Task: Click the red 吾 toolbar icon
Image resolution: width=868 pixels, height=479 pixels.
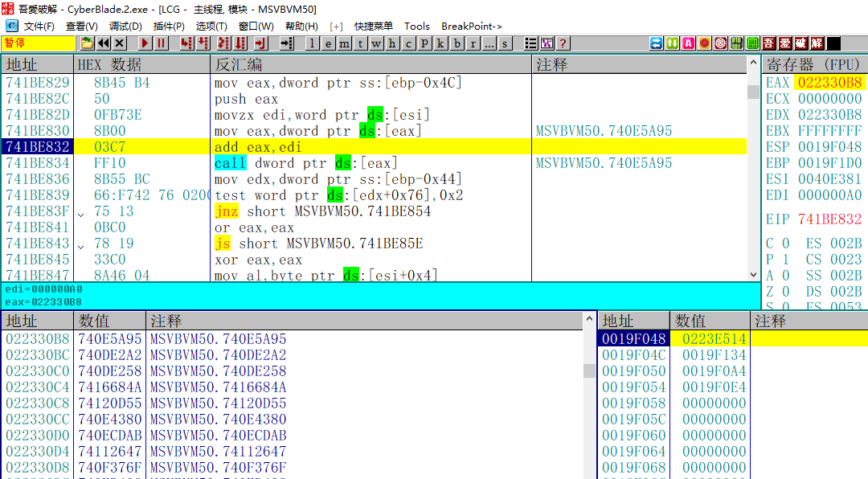Action: click(x=768, y=43)
